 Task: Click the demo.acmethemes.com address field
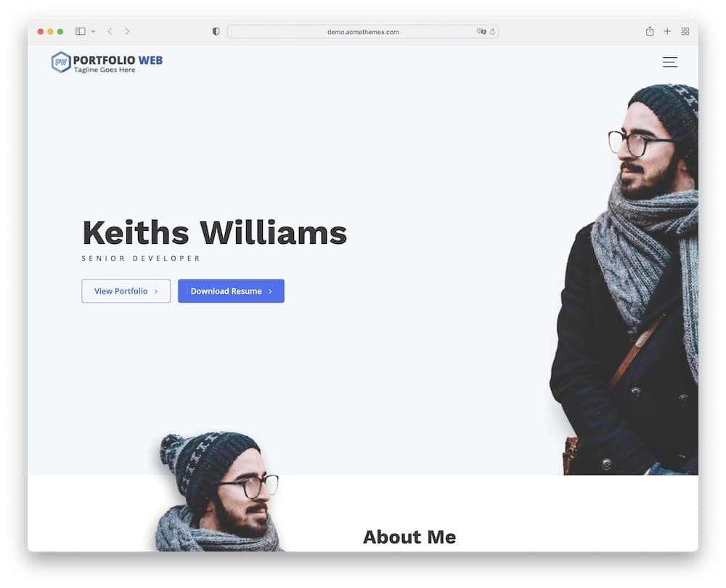(x=363, y=31)
